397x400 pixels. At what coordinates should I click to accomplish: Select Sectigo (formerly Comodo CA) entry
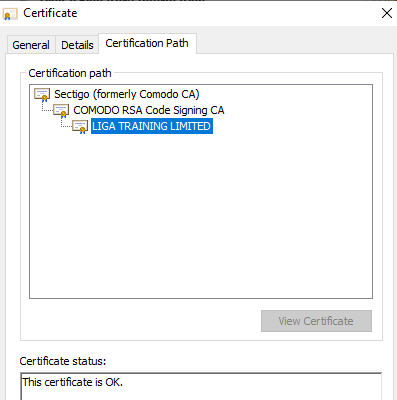coord(127,94)
